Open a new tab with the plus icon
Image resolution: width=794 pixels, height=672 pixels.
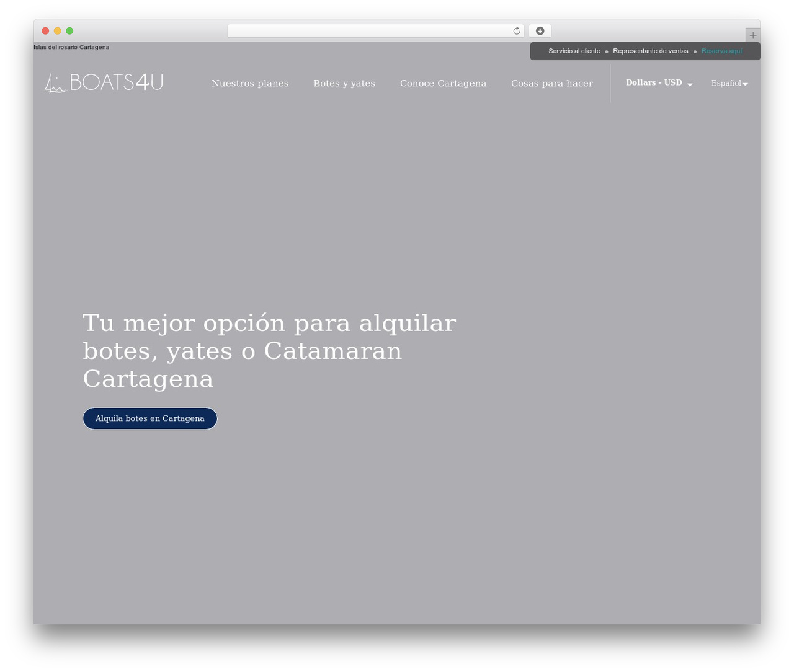coord(752,35)
